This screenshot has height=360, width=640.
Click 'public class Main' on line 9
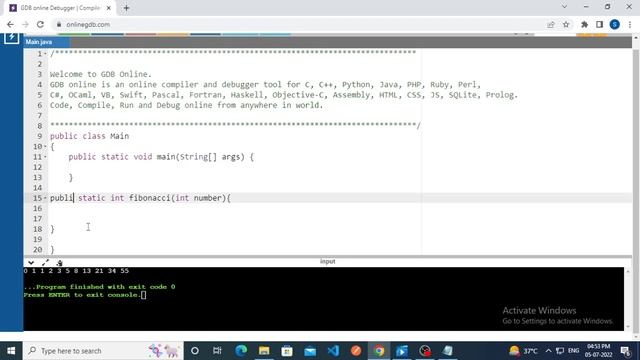[89, 136]
